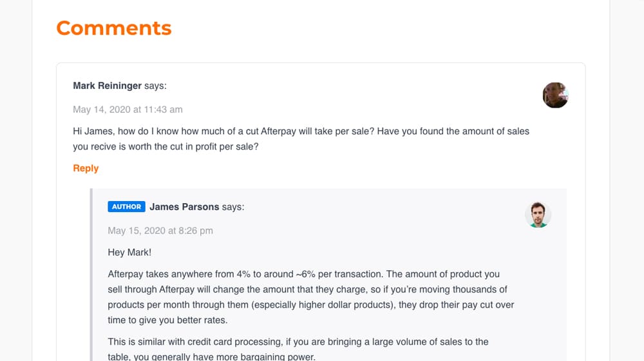Click Mark Reininger's profile avatar

pos(555,95)
